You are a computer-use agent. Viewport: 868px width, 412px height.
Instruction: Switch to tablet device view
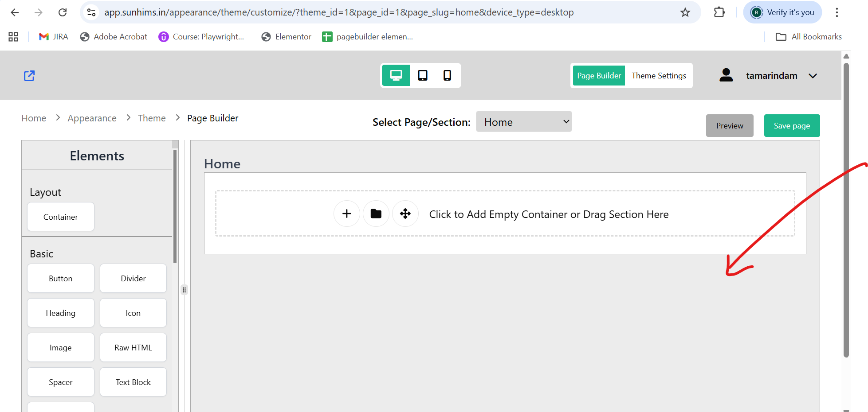pos(423,75)
